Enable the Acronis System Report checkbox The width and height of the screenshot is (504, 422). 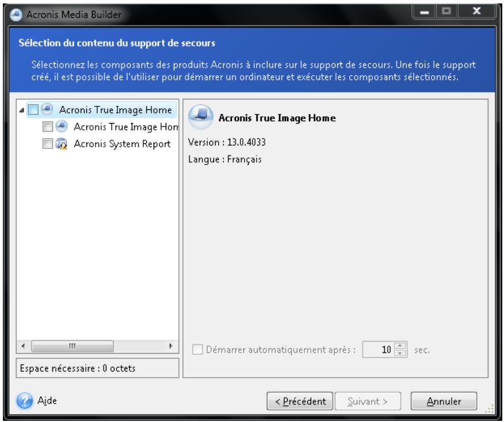point(48,144)
